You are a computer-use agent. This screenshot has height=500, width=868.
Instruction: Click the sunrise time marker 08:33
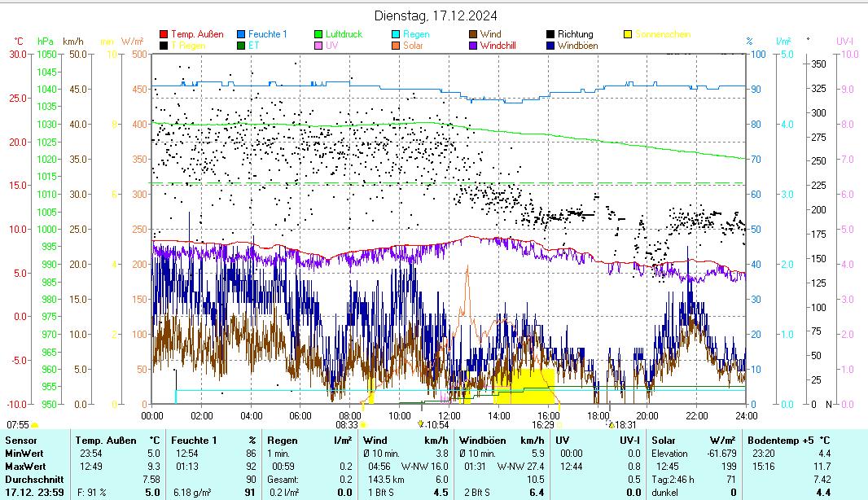point(347,424)
